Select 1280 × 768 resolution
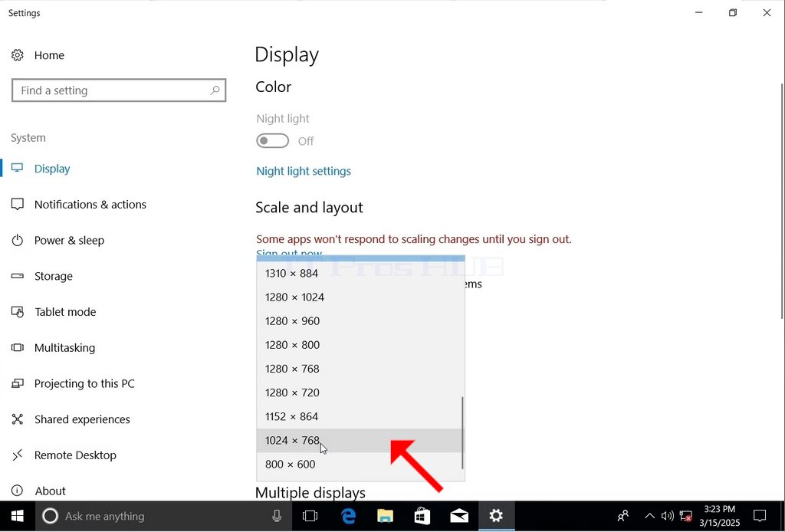This screenshot has width=785, height=532. [x=360, y=369]
